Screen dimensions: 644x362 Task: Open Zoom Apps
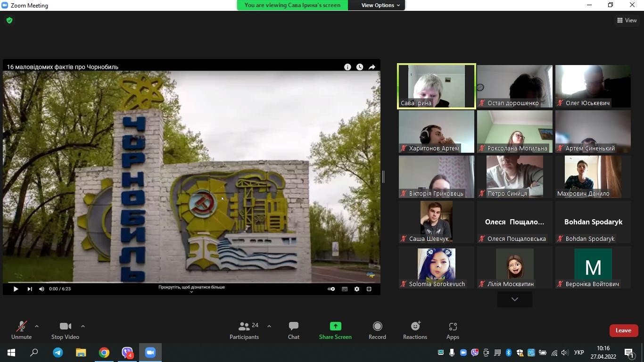coord(453,330)
